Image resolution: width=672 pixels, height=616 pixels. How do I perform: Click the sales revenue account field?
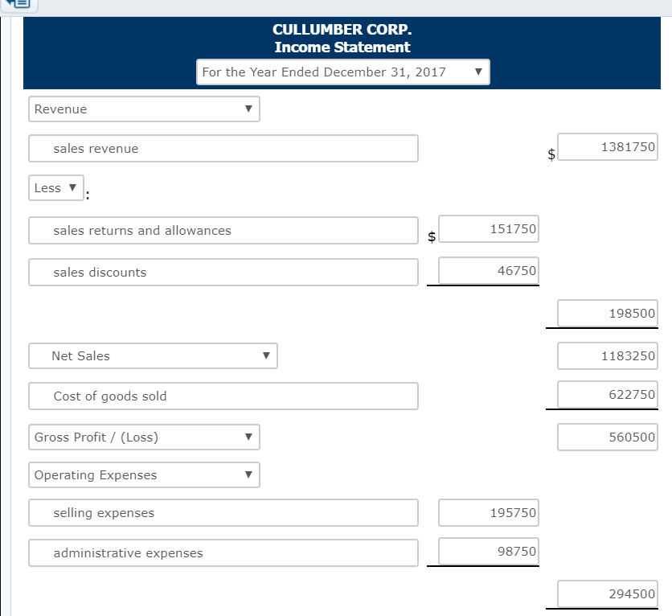(x=223, y=149)
